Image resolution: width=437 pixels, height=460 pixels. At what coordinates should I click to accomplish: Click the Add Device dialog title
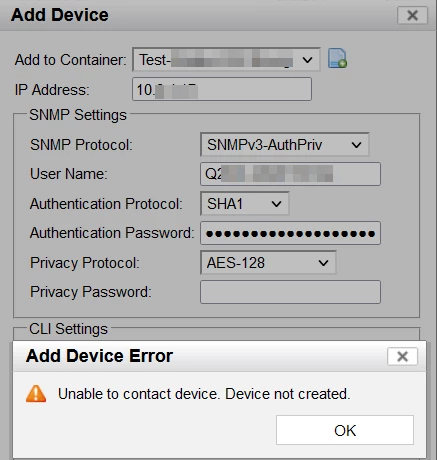tap(60, 15)
